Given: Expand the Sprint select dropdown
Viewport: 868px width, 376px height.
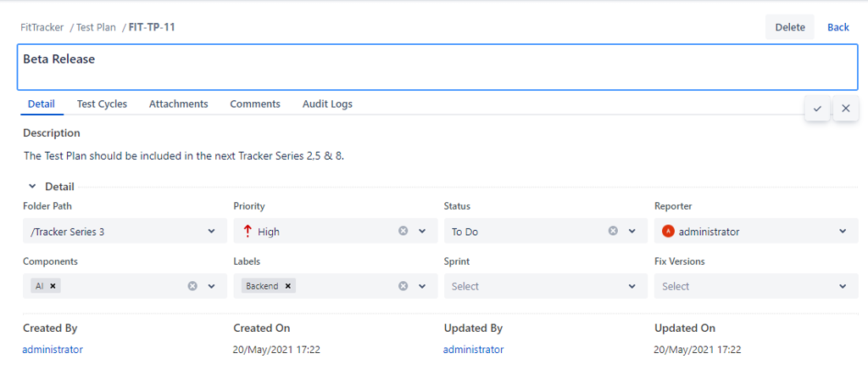Looking at the screenshot, I should pos(632,287).
